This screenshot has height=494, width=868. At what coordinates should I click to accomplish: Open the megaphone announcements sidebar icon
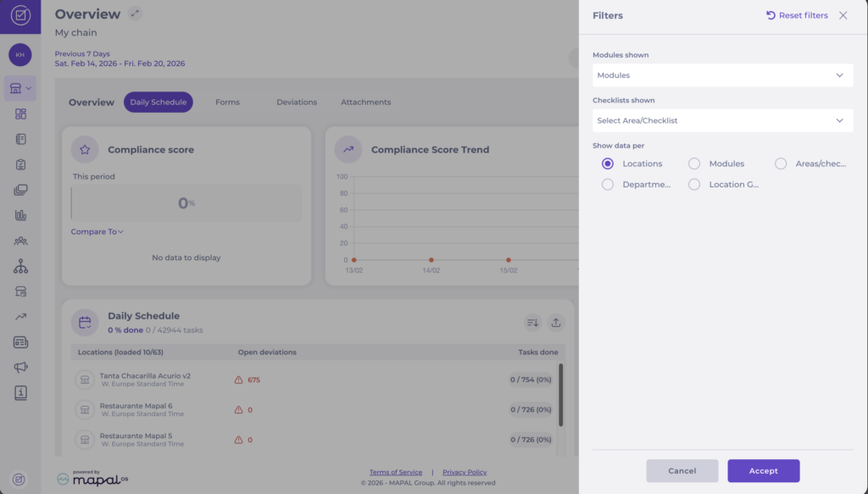click(x=21, y=368)
